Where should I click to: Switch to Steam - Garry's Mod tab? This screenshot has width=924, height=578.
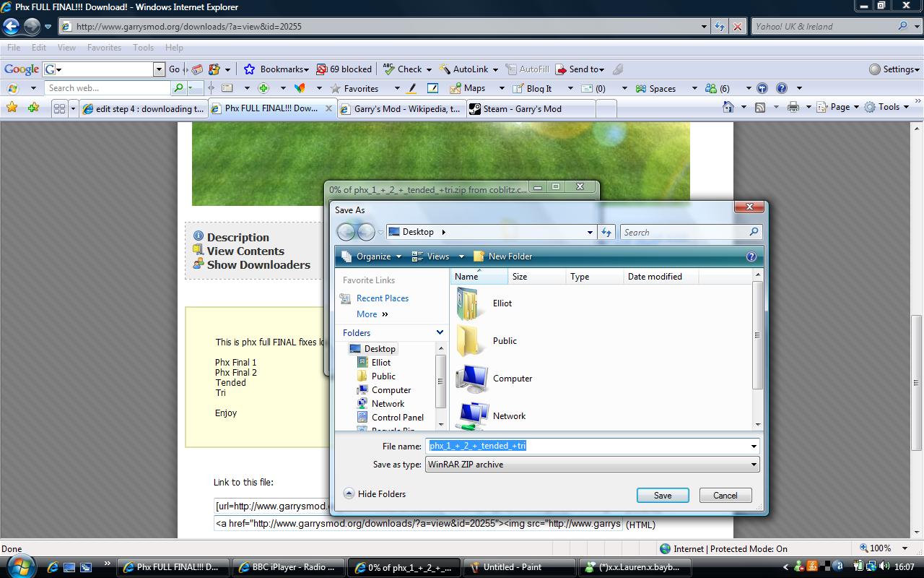pyautogui.click(x=531, y=109)
